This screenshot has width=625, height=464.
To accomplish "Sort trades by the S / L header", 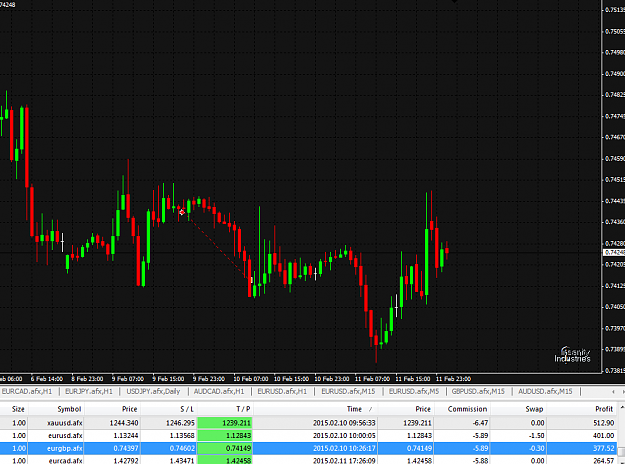I will tap(187, 409).
